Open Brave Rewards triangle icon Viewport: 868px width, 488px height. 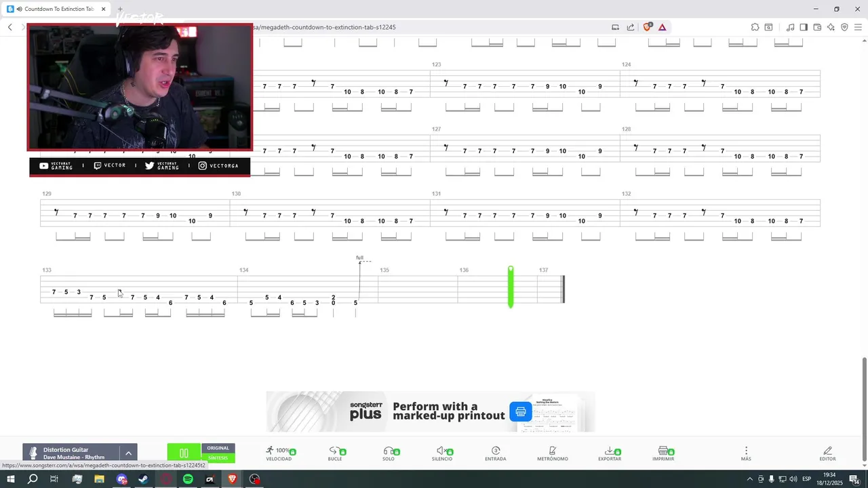663,27
